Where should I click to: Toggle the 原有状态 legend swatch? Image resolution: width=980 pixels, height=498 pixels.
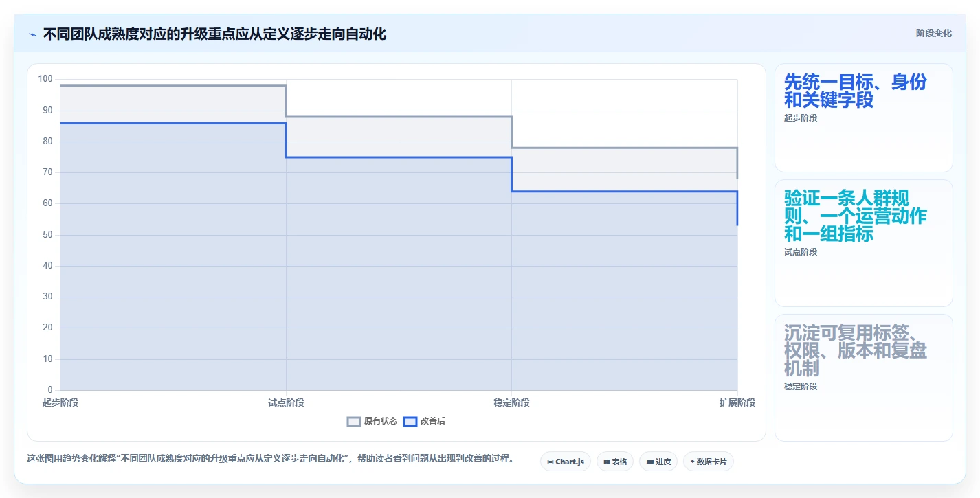point(354,421)
